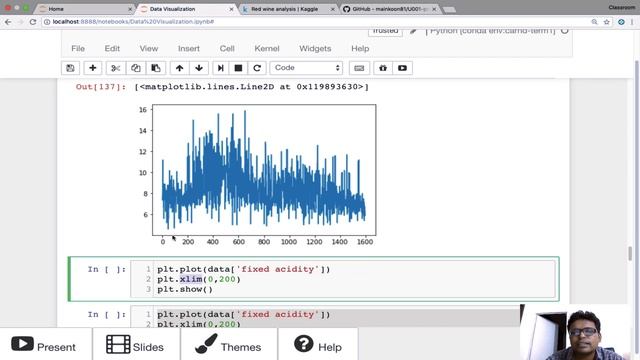Bookmark page with the star icon
Screen dimensions: 640x360
(607, 22)
